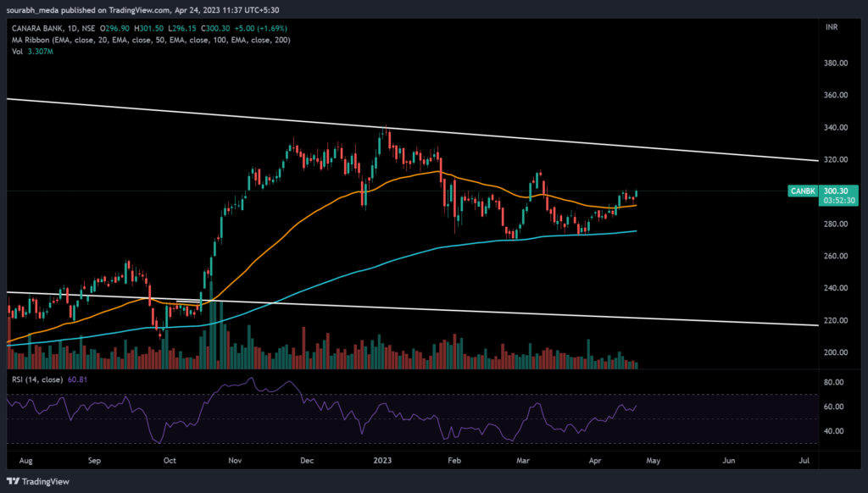Click Jun on the time axis
This screenshot has width=868, height=493.
[x=729, y=460]
